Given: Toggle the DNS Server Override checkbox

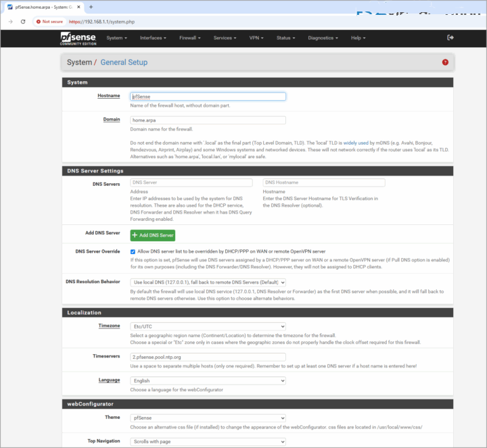Looking at the screenshot, I should pos(133,251).
